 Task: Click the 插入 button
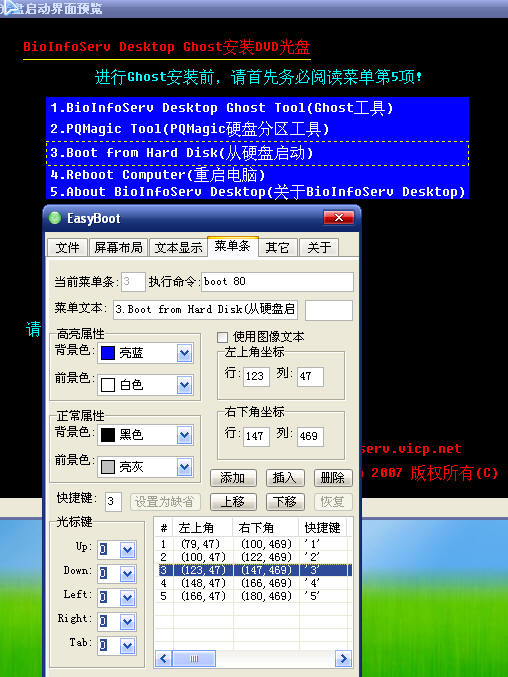[x=285, y=478]
